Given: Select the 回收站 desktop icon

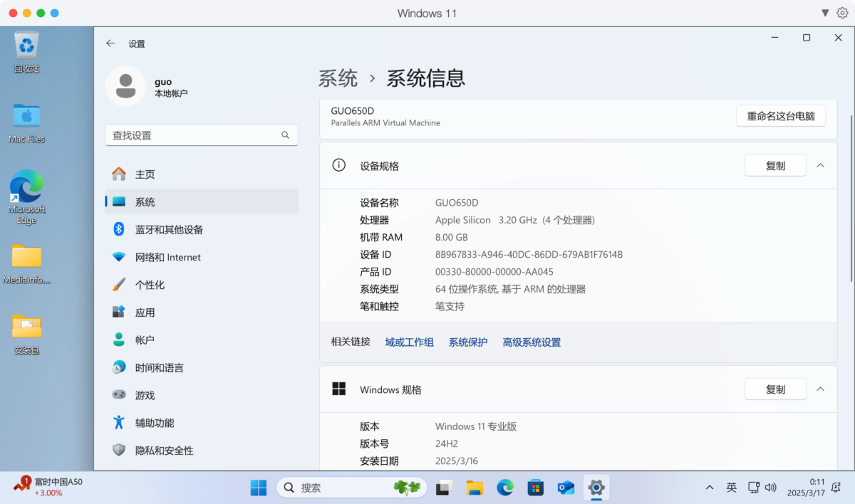Looking at the screenshot, I should point(26,52).
